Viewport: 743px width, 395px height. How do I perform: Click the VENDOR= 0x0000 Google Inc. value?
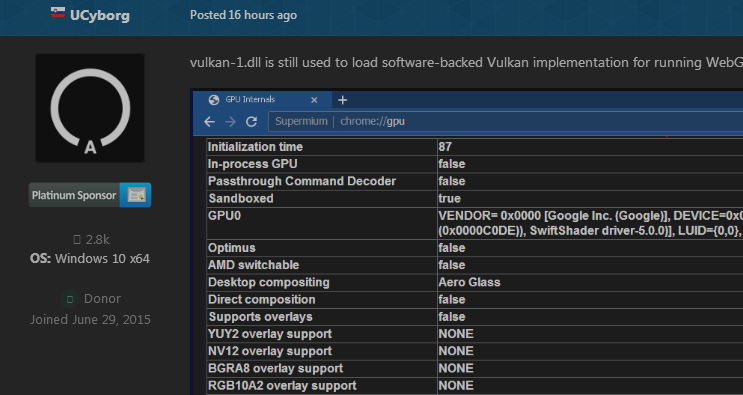pyautogui.click(x=590, y=216)
